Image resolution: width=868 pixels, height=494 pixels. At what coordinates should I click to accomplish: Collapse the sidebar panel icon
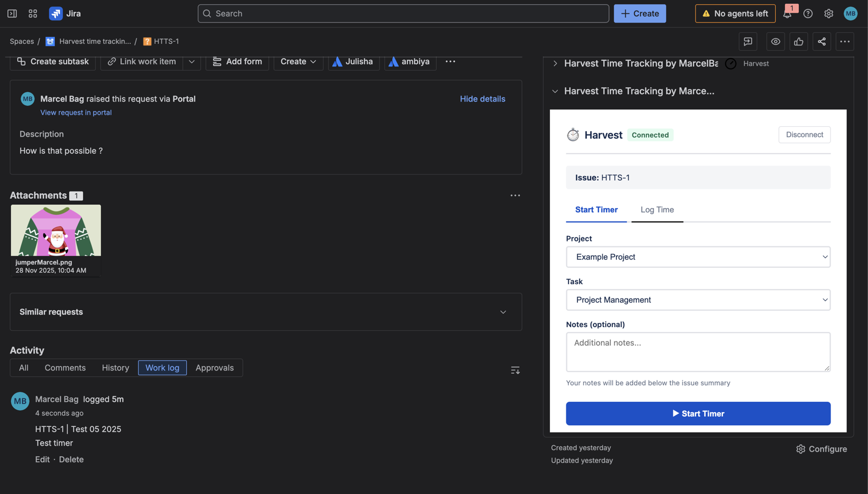pos(12,14)
